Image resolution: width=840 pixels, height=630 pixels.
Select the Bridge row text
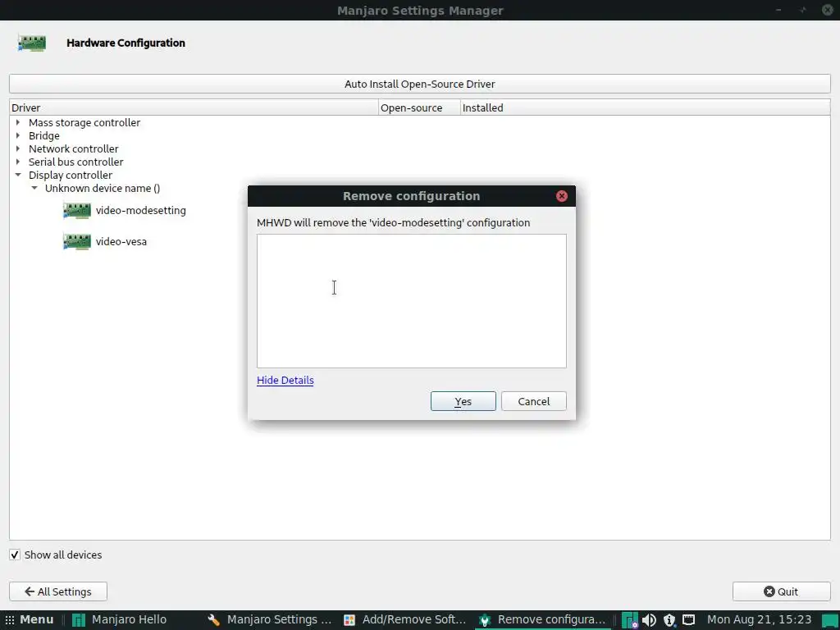point(44,135)
